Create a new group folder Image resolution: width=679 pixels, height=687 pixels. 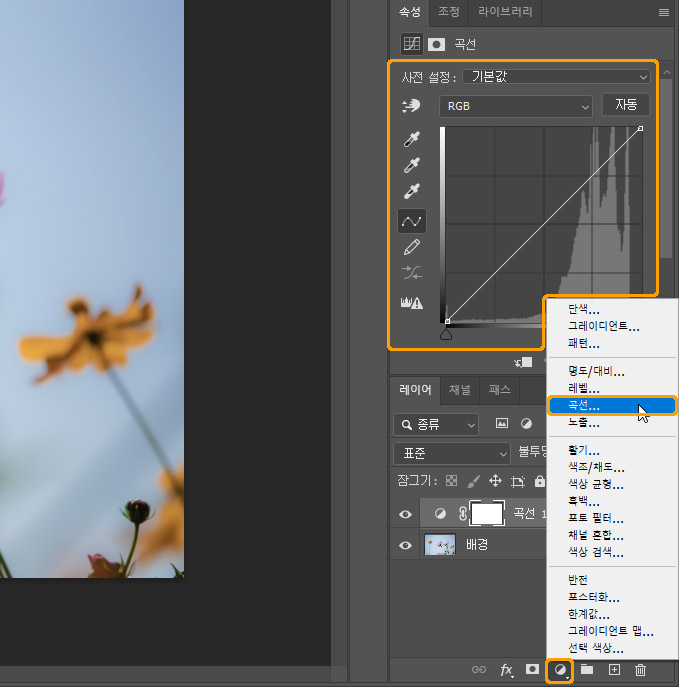pyautogui.click(x=587, y=669)
